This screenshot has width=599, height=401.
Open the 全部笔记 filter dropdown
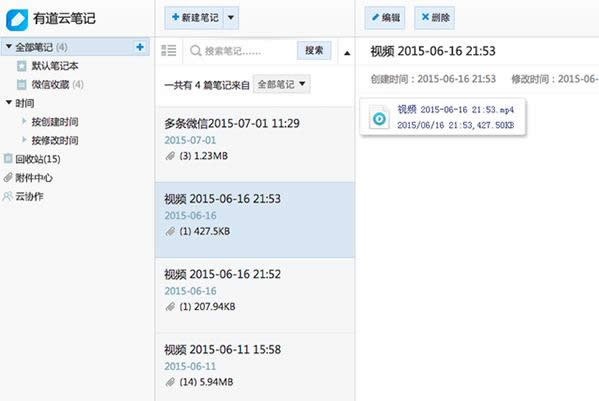[282, 84]
